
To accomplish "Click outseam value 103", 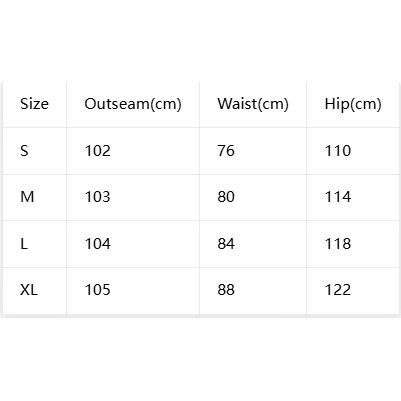I will click(98, 197).
